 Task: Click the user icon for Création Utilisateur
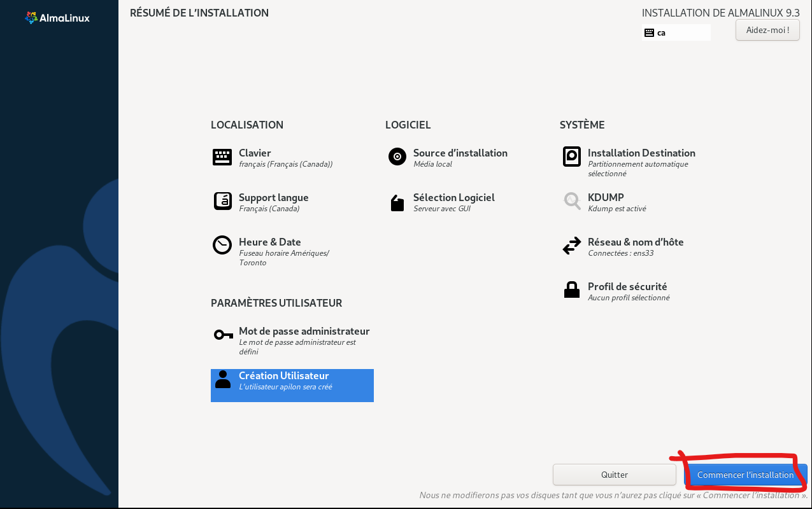pos(222,379)
